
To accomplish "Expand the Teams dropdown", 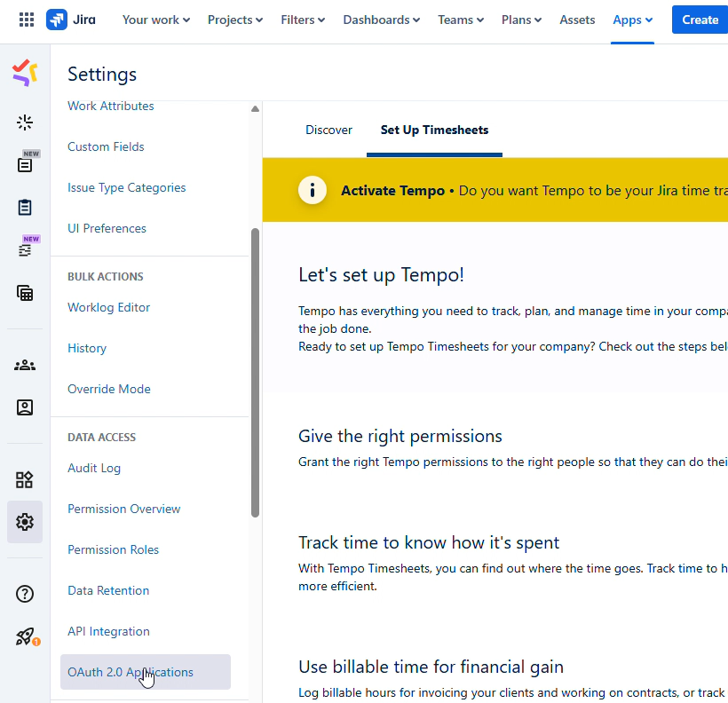I will click(461, 20).
